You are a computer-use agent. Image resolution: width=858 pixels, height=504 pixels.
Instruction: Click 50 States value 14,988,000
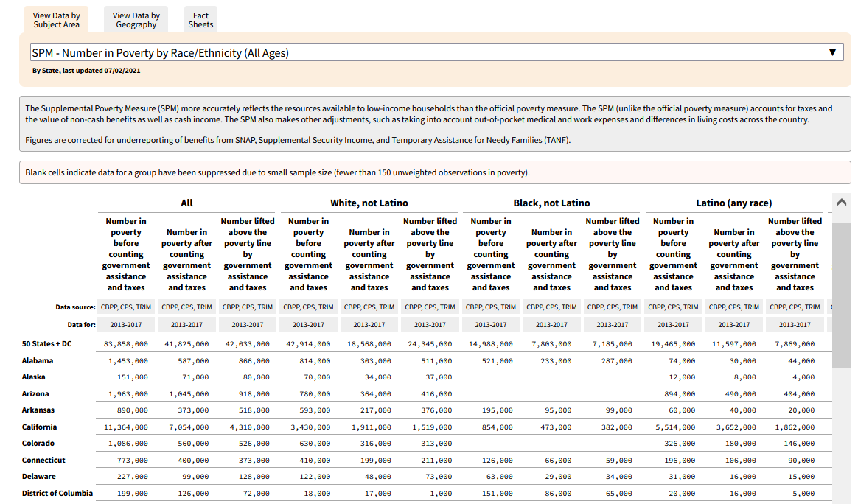491,344
